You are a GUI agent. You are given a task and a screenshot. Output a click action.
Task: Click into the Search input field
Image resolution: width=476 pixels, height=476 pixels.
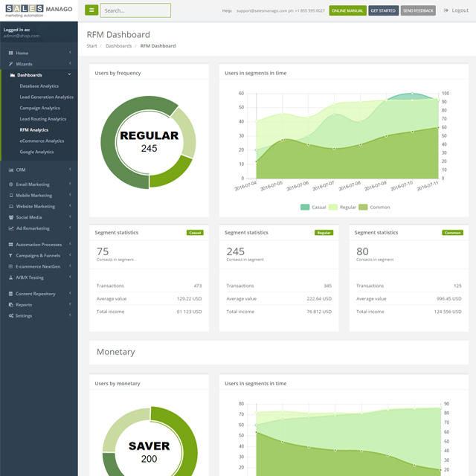point(135,10)
